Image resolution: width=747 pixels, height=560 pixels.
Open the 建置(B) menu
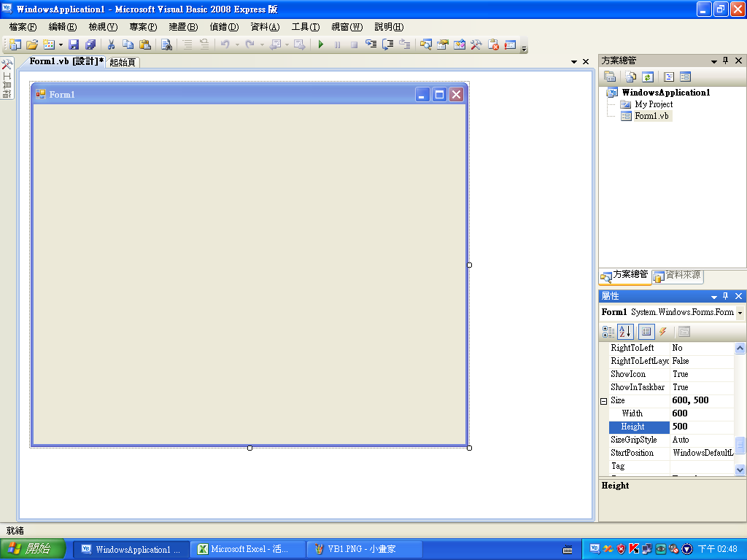tap(183, 27)
